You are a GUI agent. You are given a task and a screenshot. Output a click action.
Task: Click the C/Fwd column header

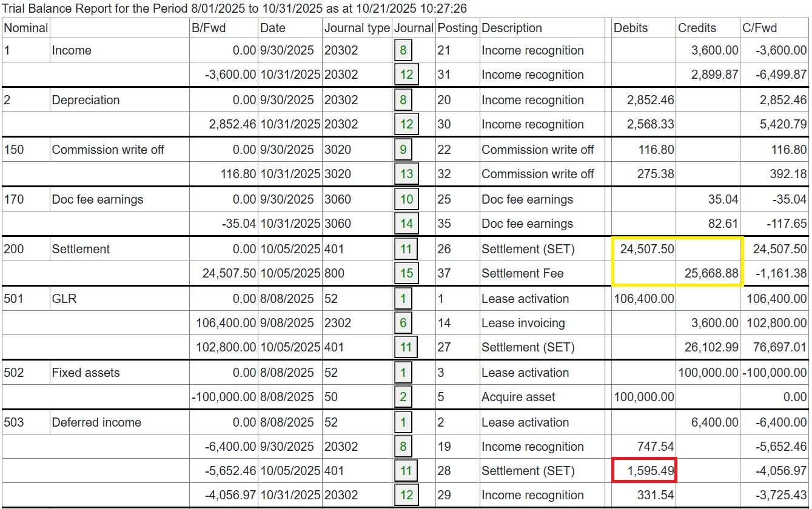click(x=759, y=28)
